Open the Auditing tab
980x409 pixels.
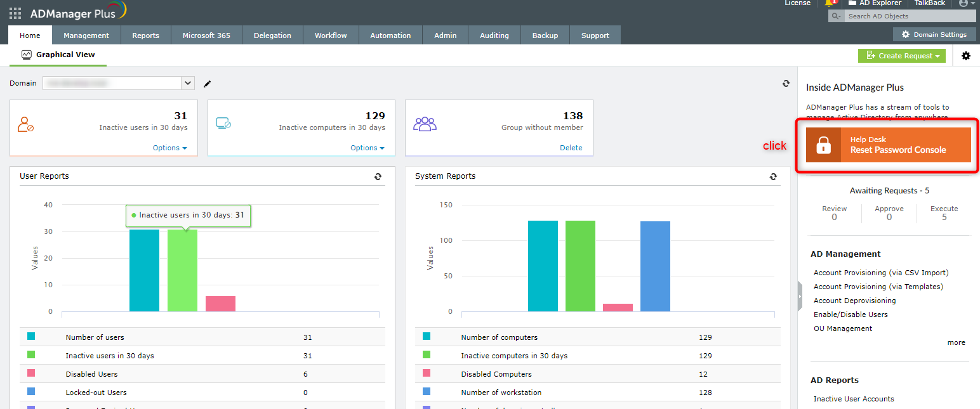pos(494,36)
